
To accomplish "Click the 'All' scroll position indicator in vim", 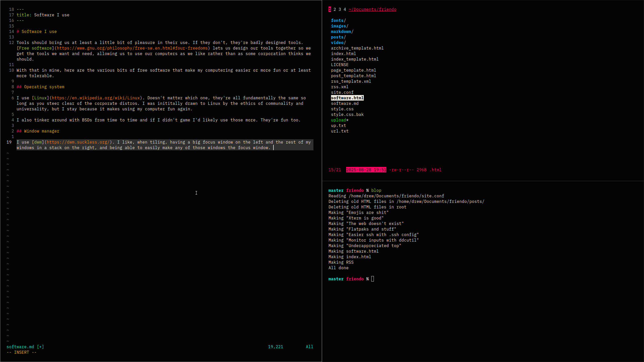I will [x=309, y=347].
